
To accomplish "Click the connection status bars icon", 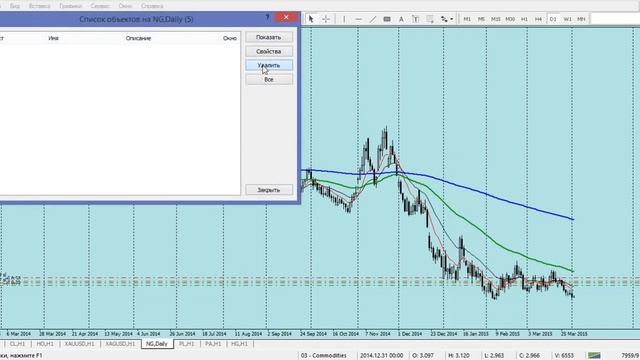I will [x=594, y=356].
